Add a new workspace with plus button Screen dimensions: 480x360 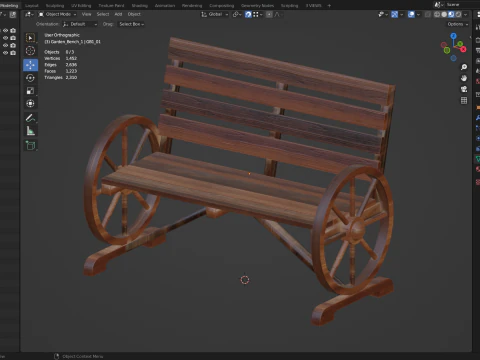329,5
